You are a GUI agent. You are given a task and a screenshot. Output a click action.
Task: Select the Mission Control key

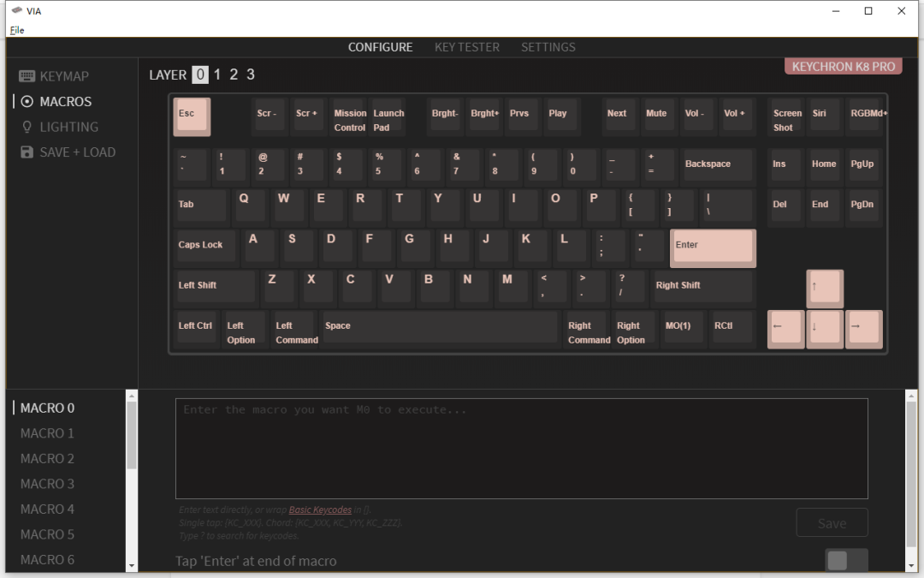pyautogui.click(x=347, y=116)
